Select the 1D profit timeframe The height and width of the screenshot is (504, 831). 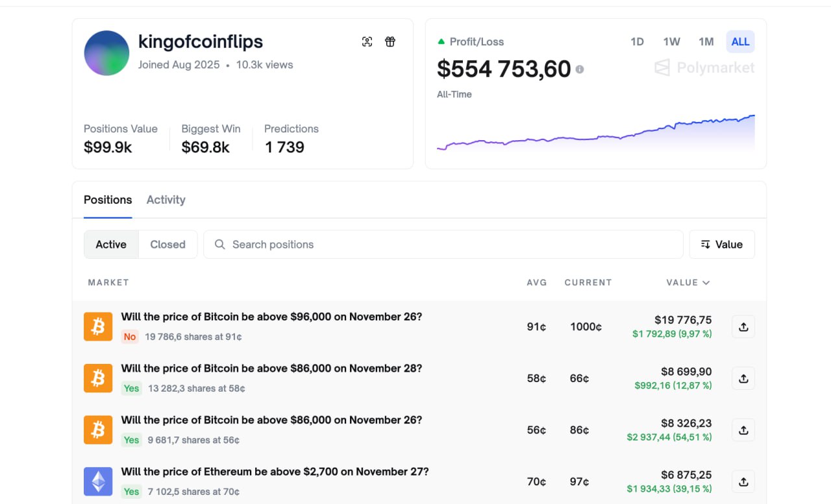[637, 42]
